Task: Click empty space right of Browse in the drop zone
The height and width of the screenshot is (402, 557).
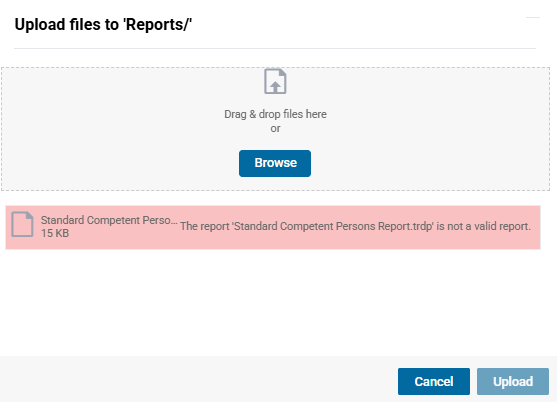Action: 426,163
